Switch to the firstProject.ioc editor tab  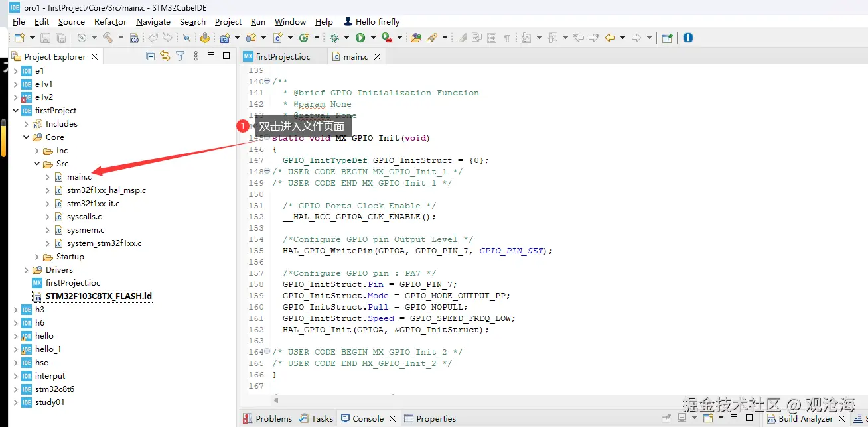pos(283,56)
